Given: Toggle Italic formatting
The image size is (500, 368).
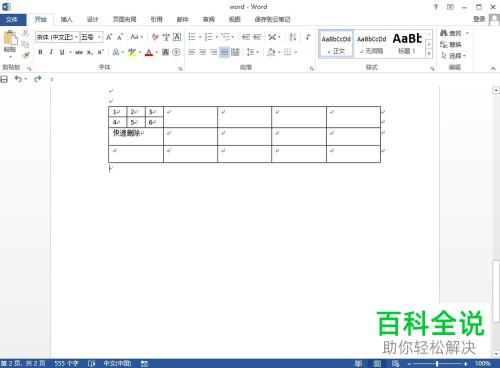Looking at the screenshot, I should pyautogui.click(x=51, y=52).
